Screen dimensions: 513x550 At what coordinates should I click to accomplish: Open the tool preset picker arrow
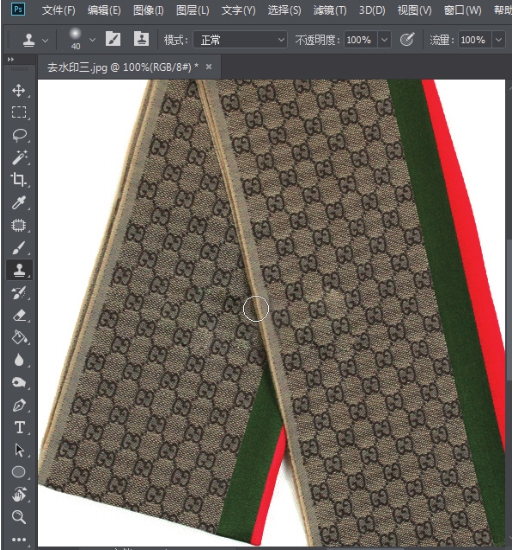click(x=45, y=40)
